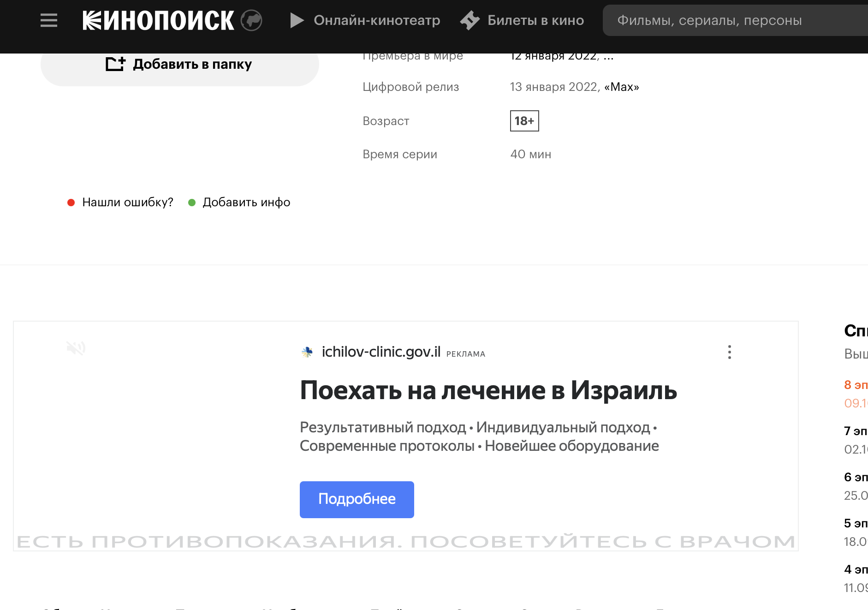Click the green dot beside Добавить инфо
Viewport: 868px width, 610px height.
pyautogui.click(x=192, y=202)
